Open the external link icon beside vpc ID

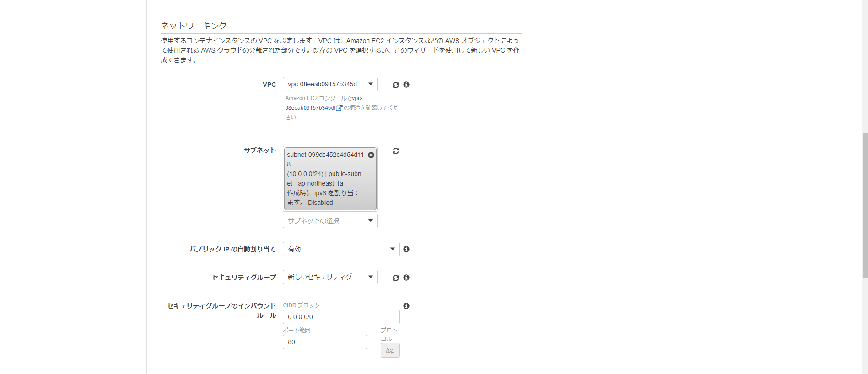[339, 108]
